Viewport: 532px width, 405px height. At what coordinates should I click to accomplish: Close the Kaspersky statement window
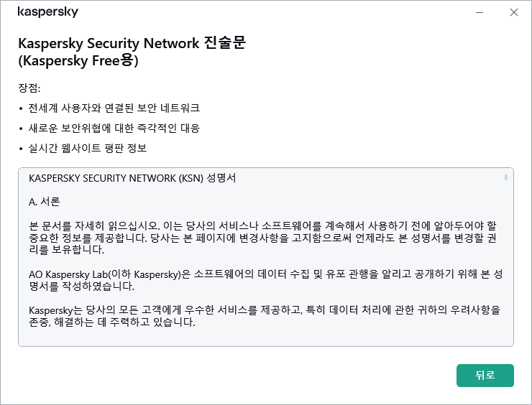coord(513,12)
